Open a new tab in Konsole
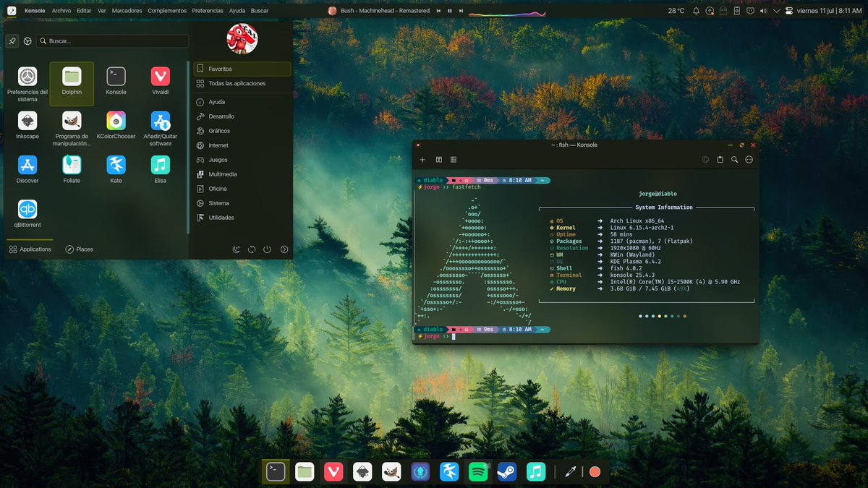This screenshot has height=488, width=868. [422, 159]
